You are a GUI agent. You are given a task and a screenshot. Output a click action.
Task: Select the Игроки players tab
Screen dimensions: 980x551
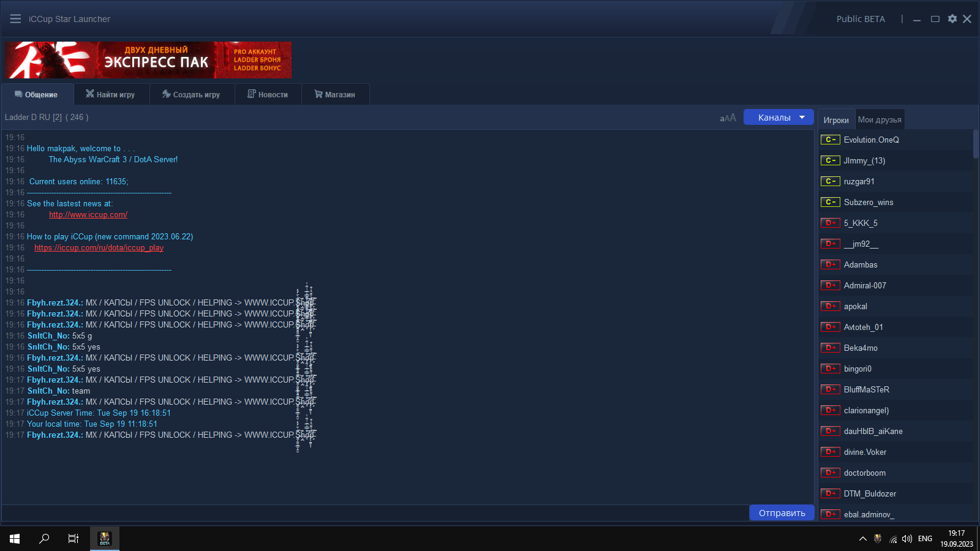[x=836, y=120]
